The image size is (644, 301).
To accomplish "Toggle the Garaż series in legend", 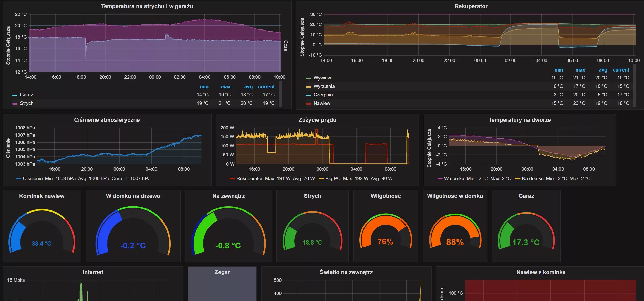I will pos(26,95).
